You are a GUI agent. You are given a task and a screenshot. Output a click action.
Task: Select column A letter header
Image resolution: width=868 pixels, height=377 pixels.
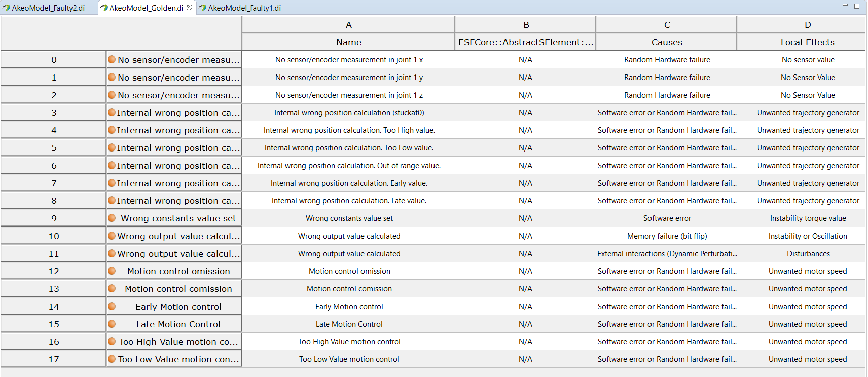coord(348,25)
